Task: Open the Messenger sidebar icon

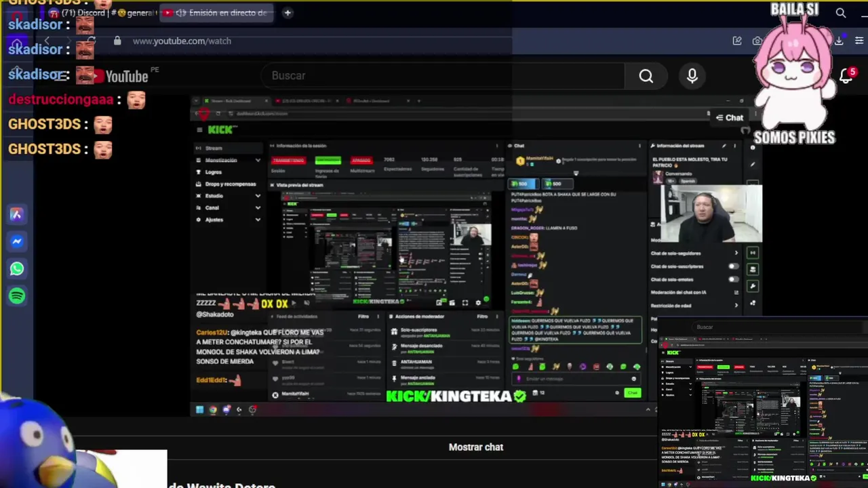Action: coord(17,241)
